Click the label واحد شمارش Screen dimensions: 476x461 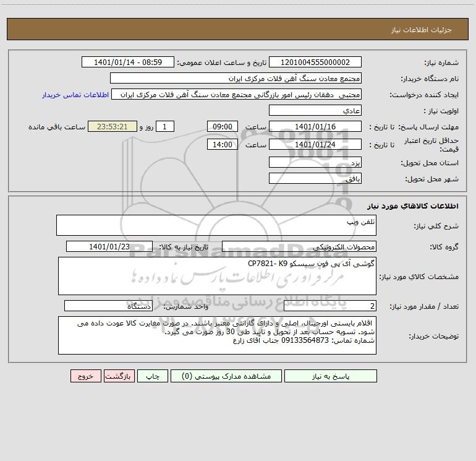(186, 306)
